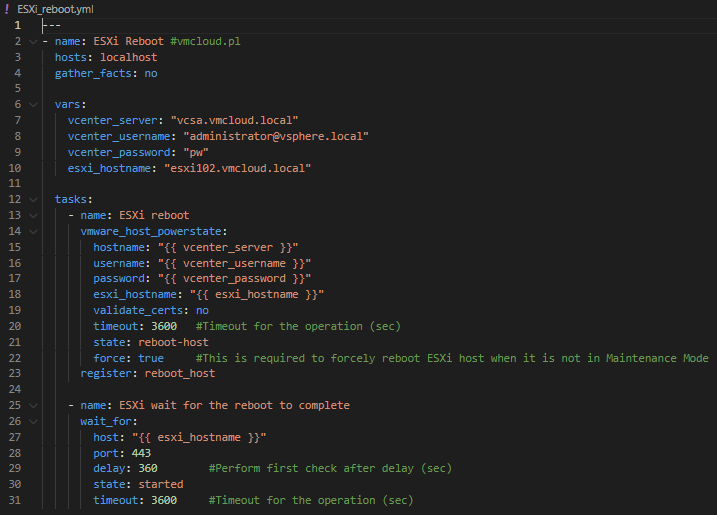Click line number 1 in the gutter
Screen dimensions: 717x515
tap(17, 25)
